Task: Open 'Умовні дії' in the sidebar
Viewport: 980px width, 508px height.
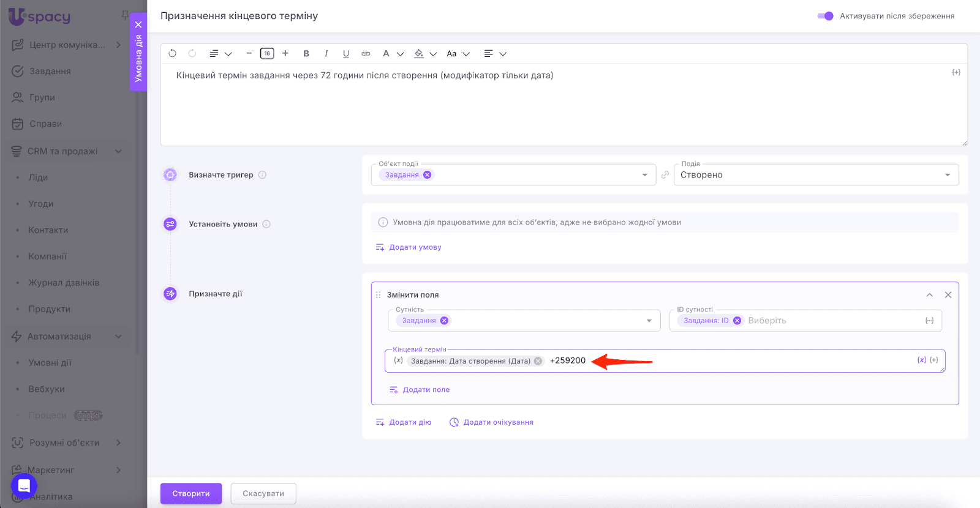Action: [50, 362]
